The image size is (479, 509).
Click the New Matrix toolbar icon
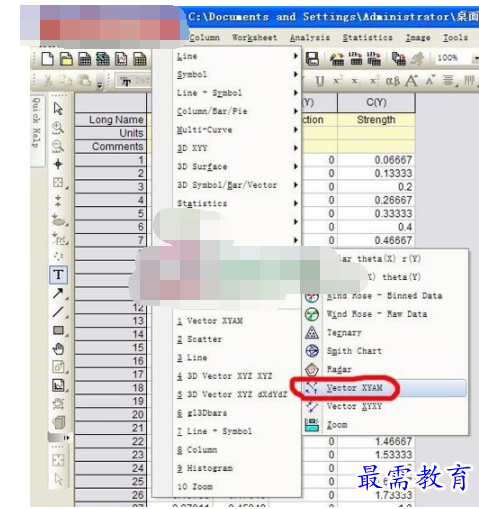click(x=140, y=59)
